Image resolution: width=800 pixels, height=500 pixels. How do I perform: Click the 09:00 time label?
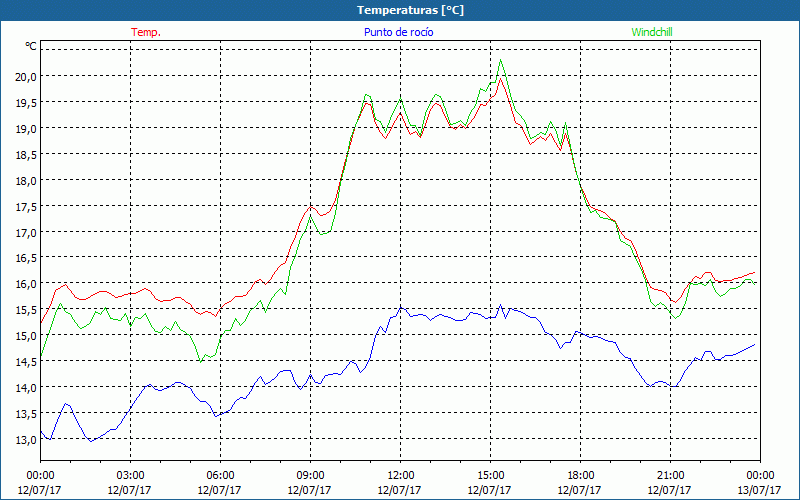coord(310,476)
